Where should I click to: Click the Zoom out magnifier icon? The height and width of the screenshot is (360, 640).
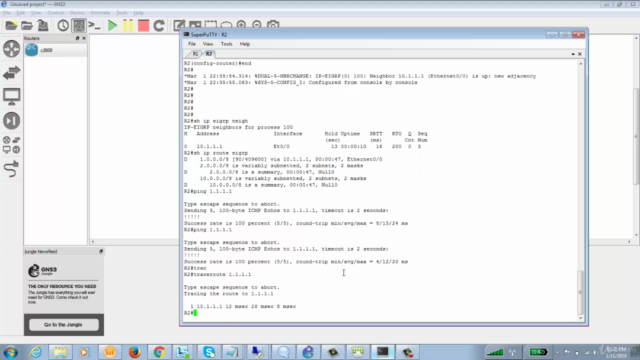(257, 25)
